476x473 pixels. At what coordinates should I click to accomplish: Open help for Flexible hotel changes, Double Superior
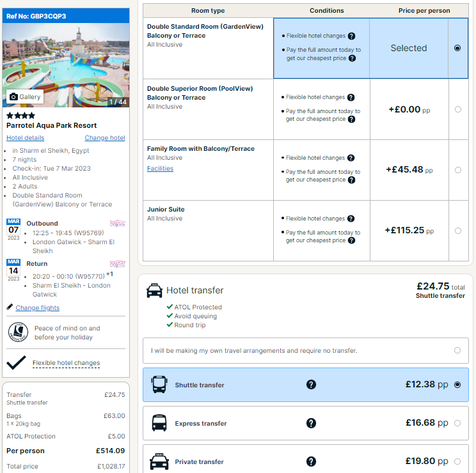click(x=351, y=97)
